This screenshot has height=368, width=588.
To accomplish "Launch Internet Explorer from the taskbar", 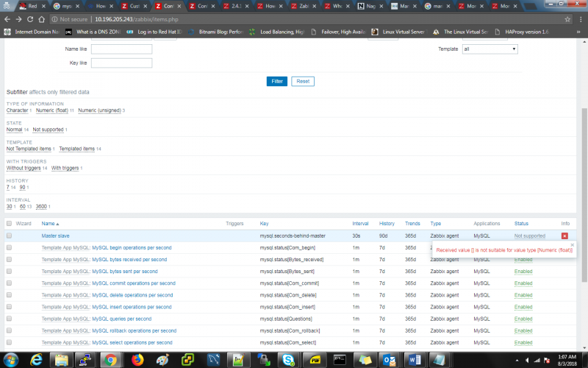I will pos(36,360).
